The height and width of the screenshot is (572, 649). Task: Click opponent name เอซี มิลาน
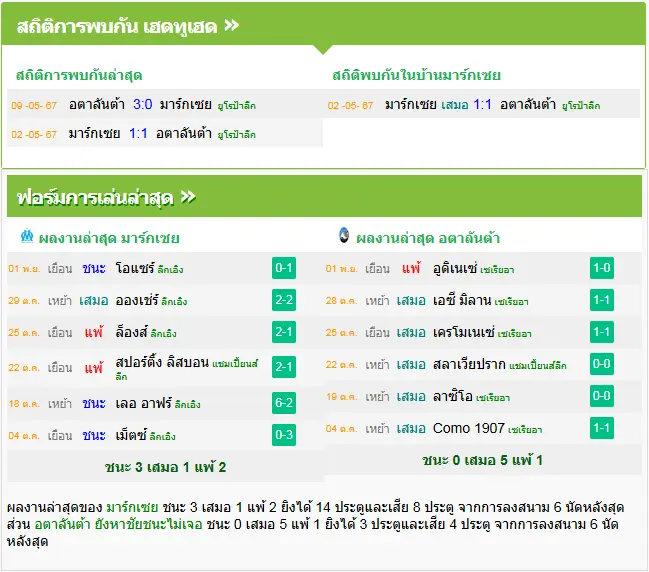coord(462,300)
